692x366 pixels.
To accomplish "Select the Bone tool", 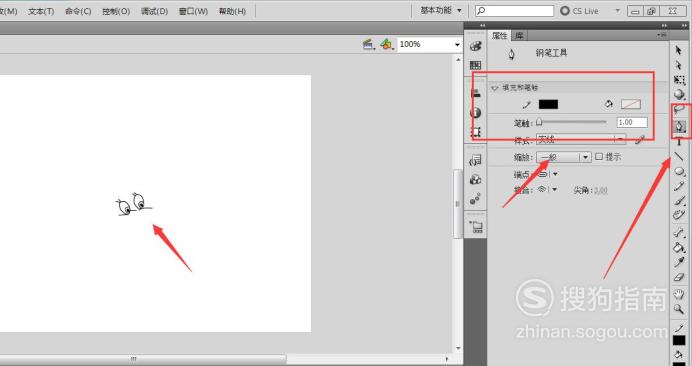I will click(x=679, y=232).
